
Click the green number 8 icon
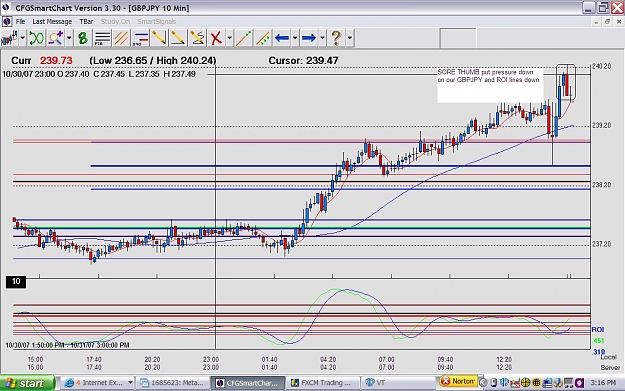point(83,38)
